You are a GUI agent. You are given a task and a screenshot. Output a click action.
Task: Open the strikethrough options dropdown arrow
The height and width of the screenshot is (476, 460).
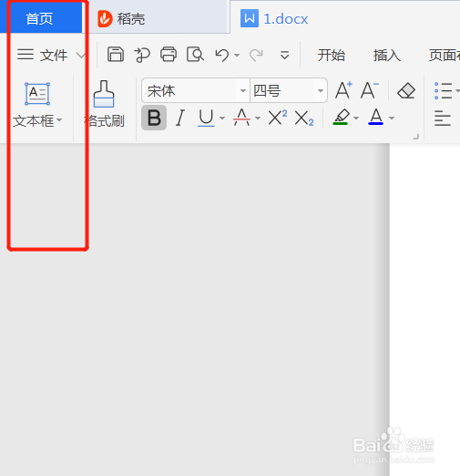click(258, 118)
